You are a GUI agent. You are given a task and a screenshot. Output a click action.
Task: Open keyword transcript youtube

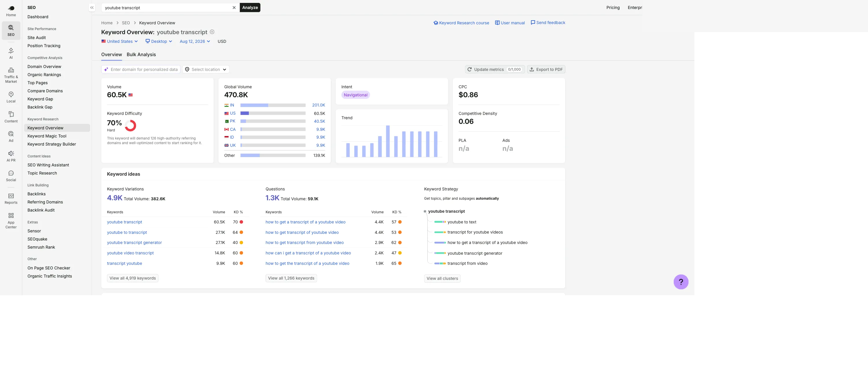124,264
